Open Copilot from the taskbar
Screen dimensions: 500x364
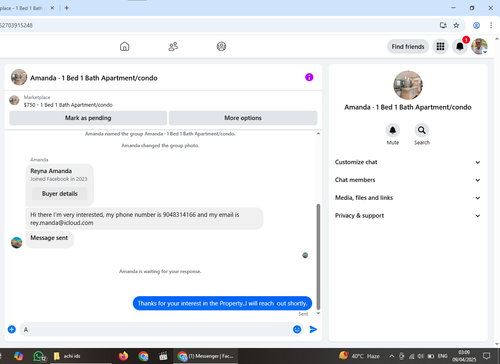(x=19, y=356)
